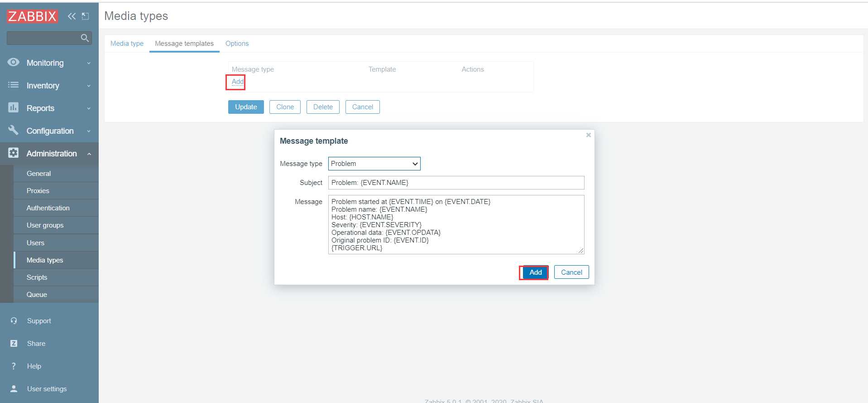
Task: Click the Media types page heading
Action: pyautogui.click(x=136, y=16)
